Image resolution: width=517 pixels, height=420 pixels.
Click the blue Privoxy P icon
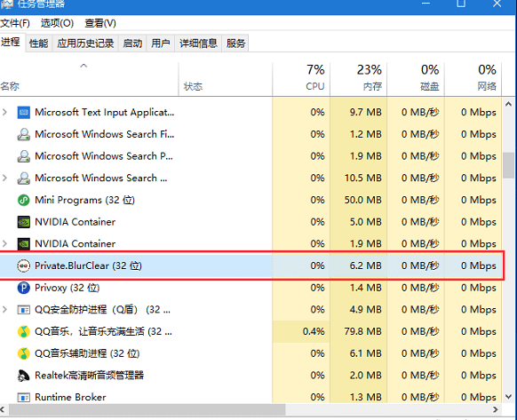[23, 288]
